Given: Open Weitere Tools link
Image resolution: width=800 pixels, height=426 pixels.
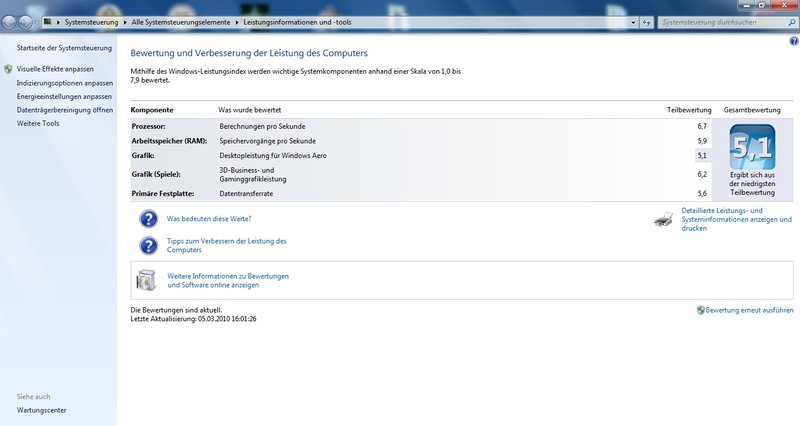Looking at the screenshot, I should 38,123.
